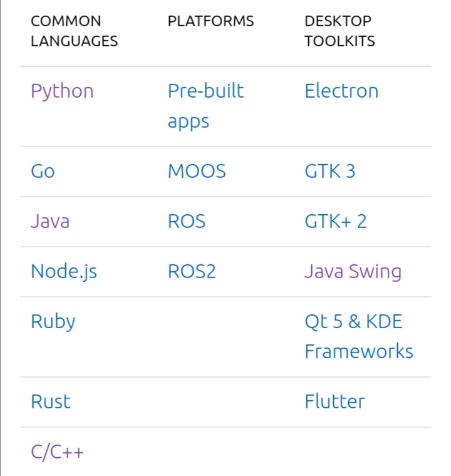This screenshot has height=476, width=451.
Task: Click the GTK 3 link
Action: pos(329,172)
